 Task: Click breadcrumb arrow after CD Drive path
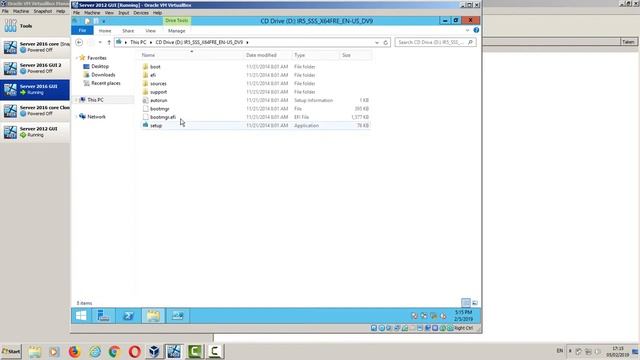[x=247, y=42]
